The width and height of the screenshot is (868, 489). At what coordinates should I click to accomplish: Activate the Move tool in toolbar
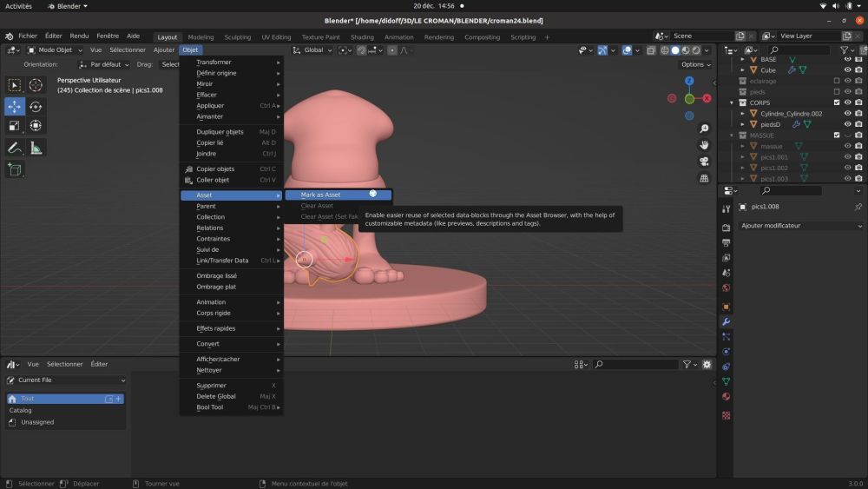click(x=15, y=106)
